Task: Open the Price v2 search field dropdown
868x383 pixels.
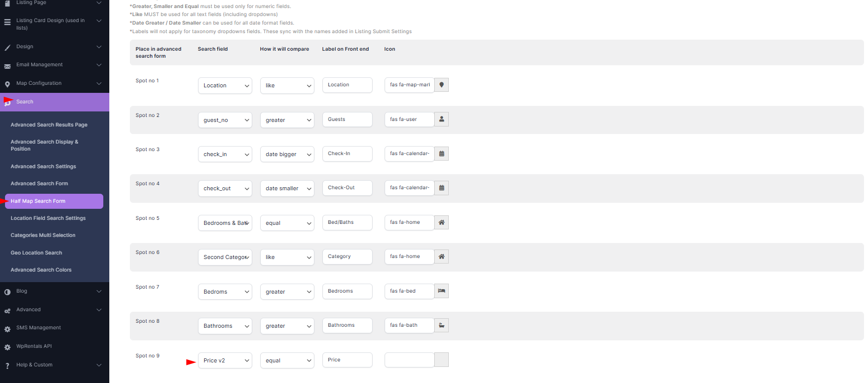Action: (x=225, y=360)
